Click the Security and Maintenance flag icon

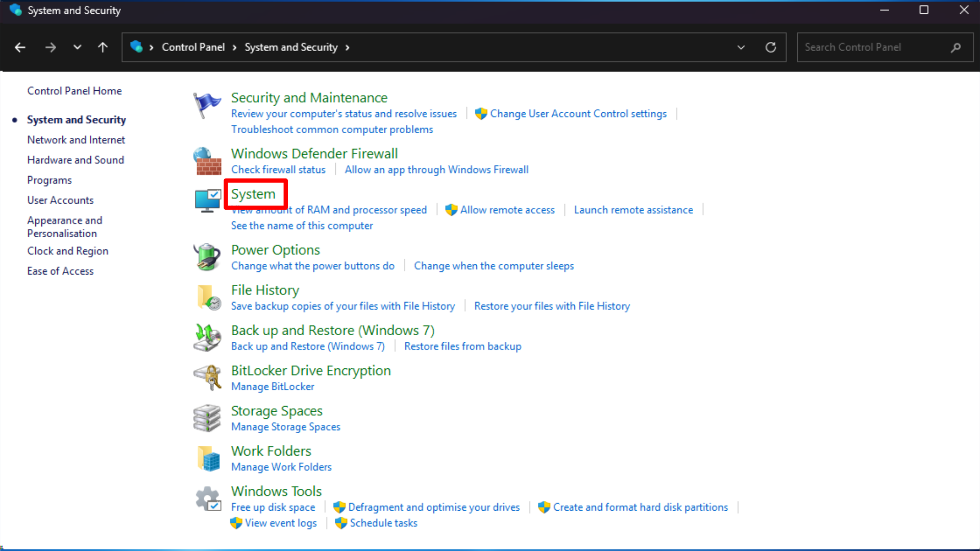click(207, 106)
